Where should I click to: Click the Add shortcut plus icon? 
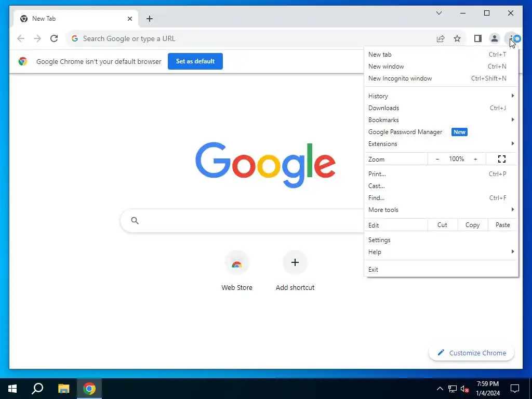click(295, 262)
